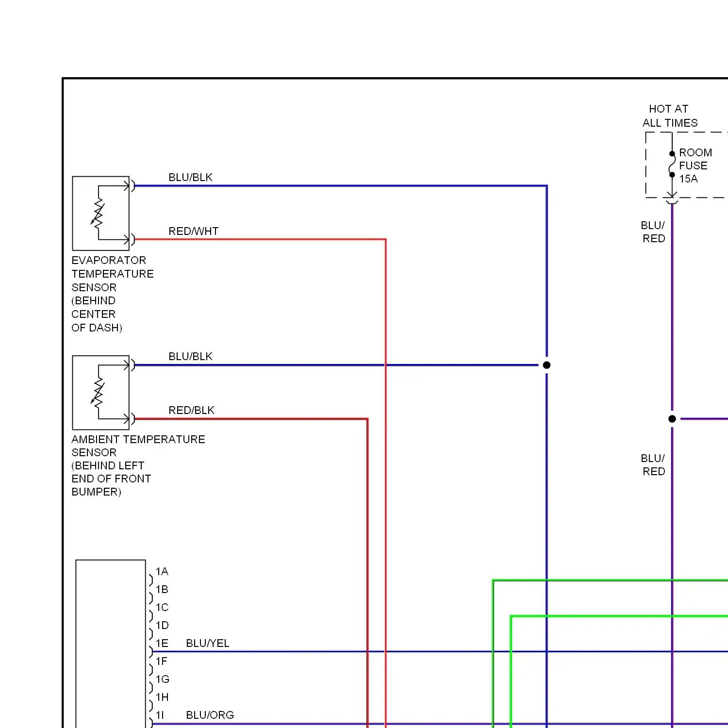728x728 pixels.
Task: Click connector pin 1E label
Action: 162,643
